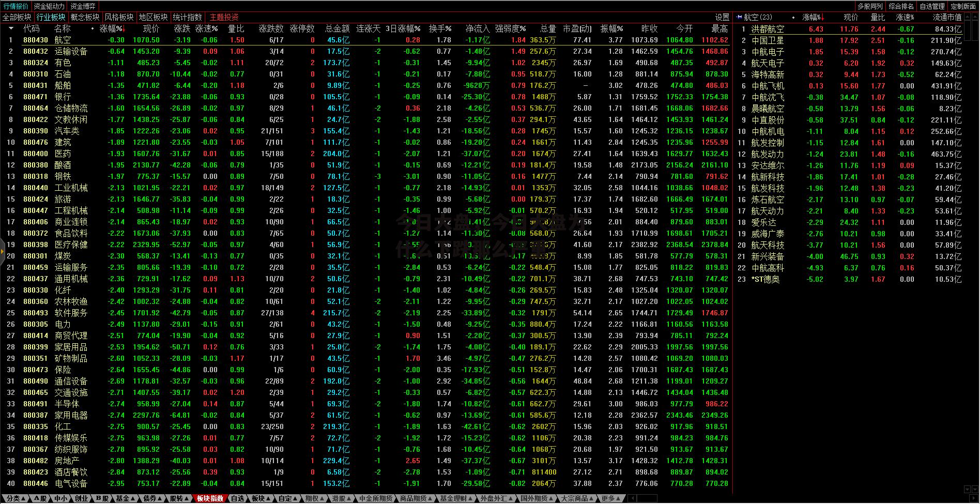980x504 pixels.
Task: Click the pin icon beside 航空(23)
Action: [x=739, y=18]
